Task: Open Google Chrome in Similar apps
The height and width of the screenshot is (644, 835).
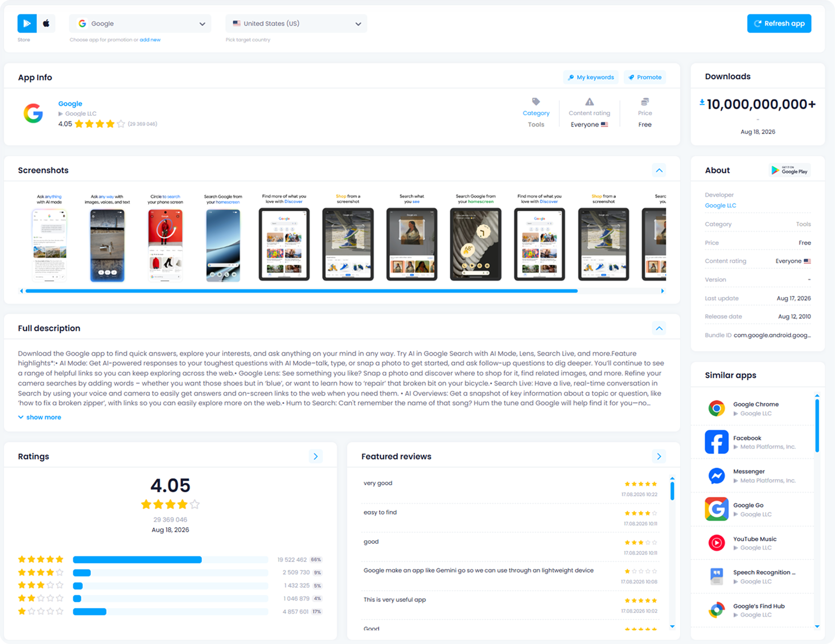Action: pos(752,409)
